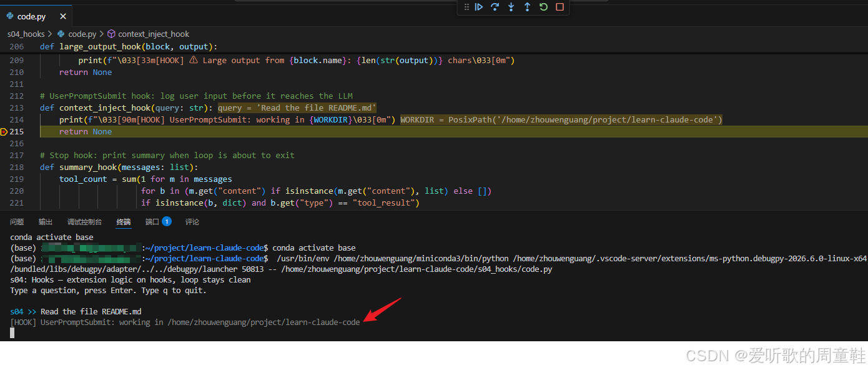The width and height of the screenshot is (868, 370).
Task: Continue debugging with the Continue button
Action: click(x=479, y=7)
